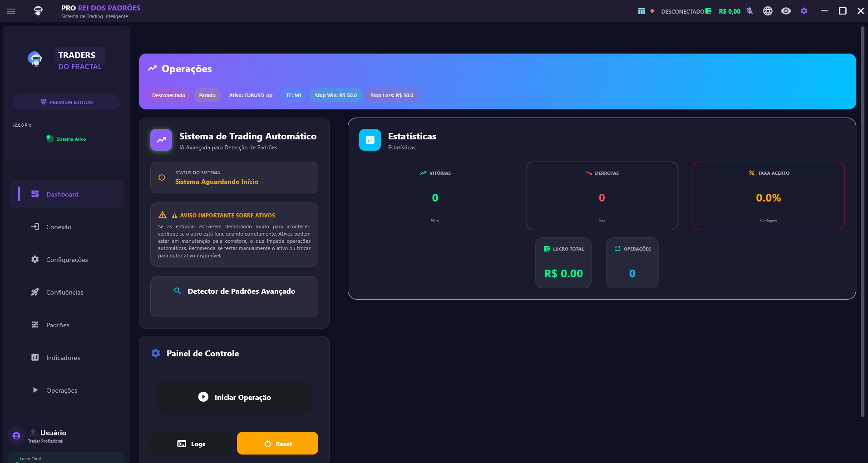Image resolution: width=868 pixels, height=463 pixels.
Task: Expand Operações in the sidebar
Action: pos(62,390)
